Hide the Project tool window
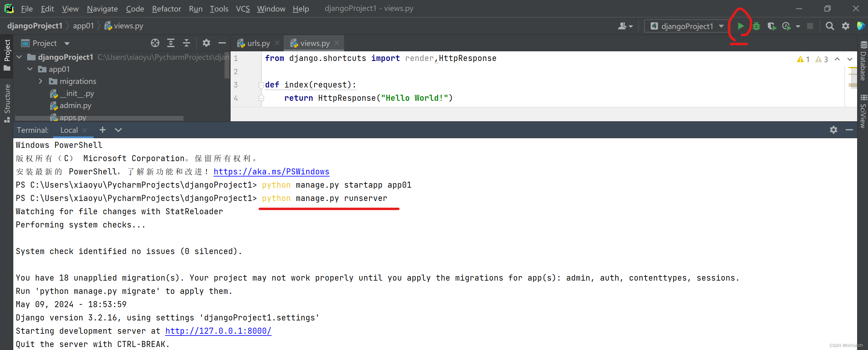Image resolution: width=868 pixels, height=350 pixels. [x=222, y=43]
